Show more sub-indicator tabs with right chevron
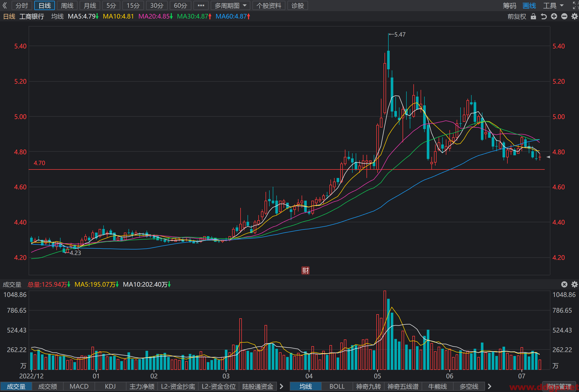Screen dimensions: 579x392 point(282,386)
